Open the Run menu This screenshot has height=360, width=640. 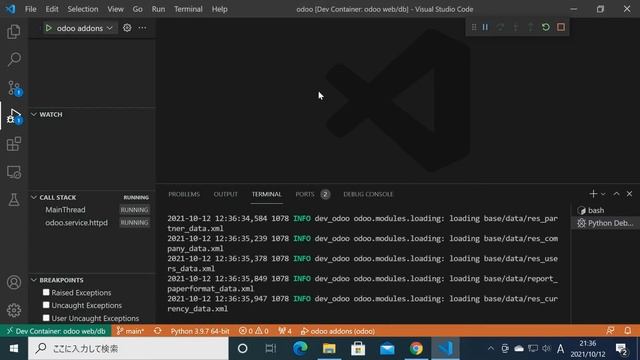tap(158, 9)
